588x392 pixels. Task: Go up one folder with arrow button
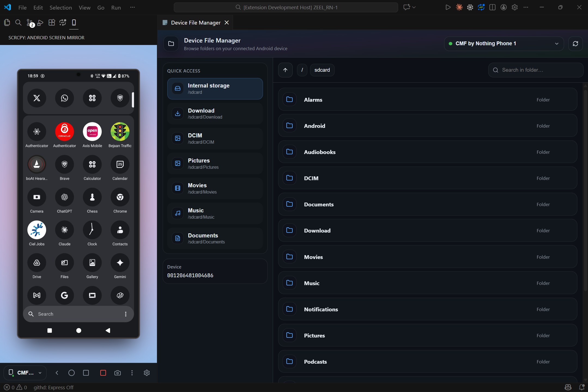tap(285, 70)
